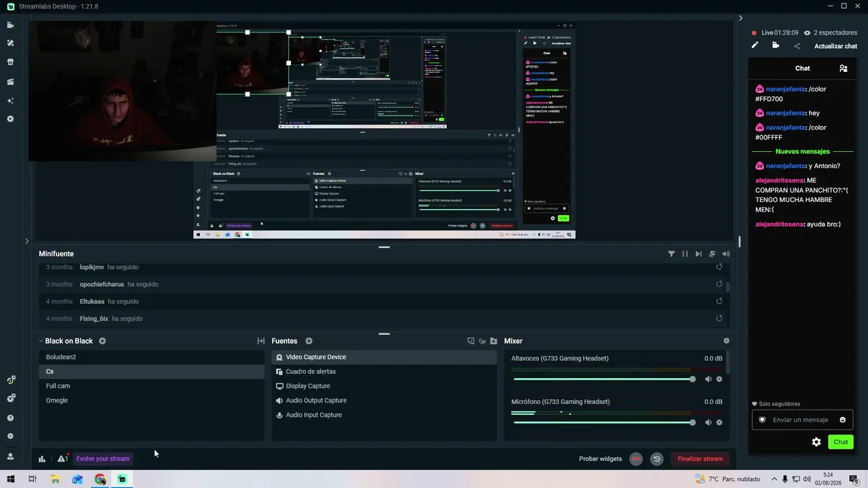This screenshot has width=868, height=488.
Task: Open performance stats bar chart icon
Action: pos(42,459)
